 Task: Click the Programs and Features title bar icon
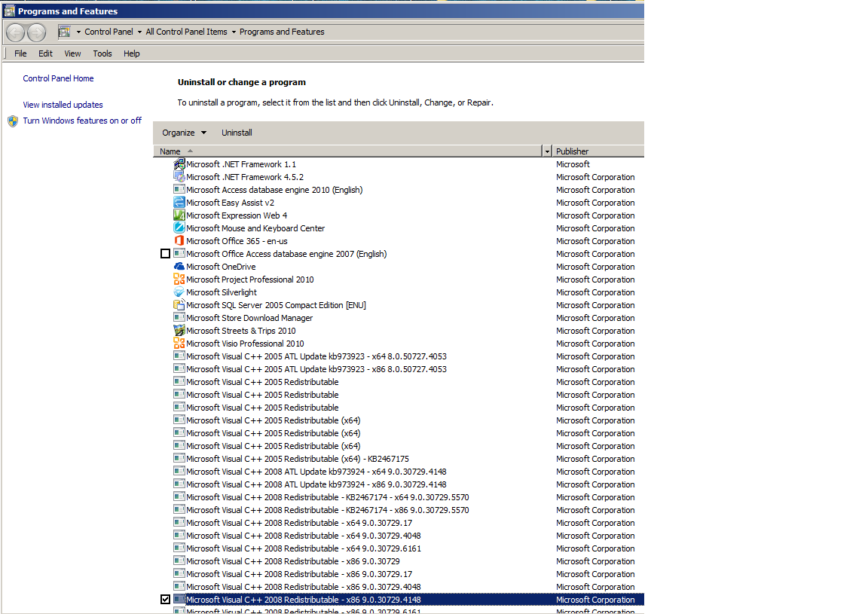click(x=9, y=11)
